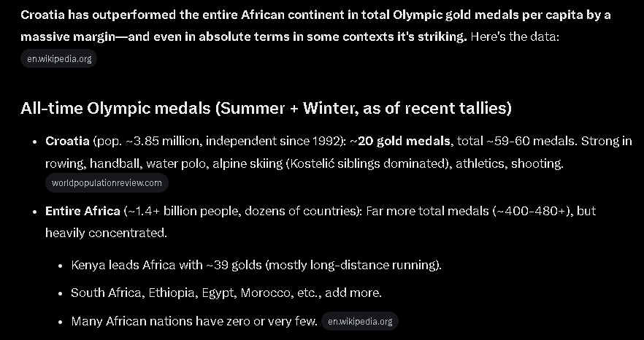The width and height of the screenshot is (644, 340).
Task: Click the bullet dot before Entire Africa
Action: point(35,212)
